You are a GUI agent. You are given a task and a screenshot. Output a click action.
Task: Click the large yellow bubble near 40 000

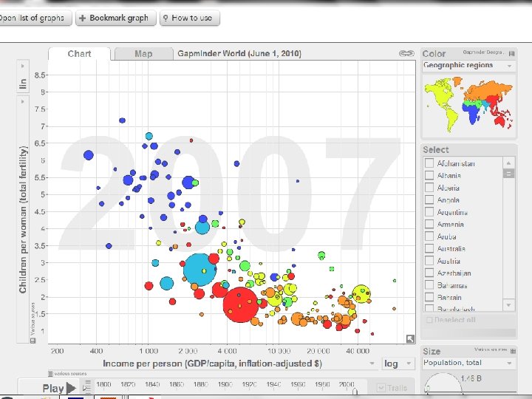[361, 294]
